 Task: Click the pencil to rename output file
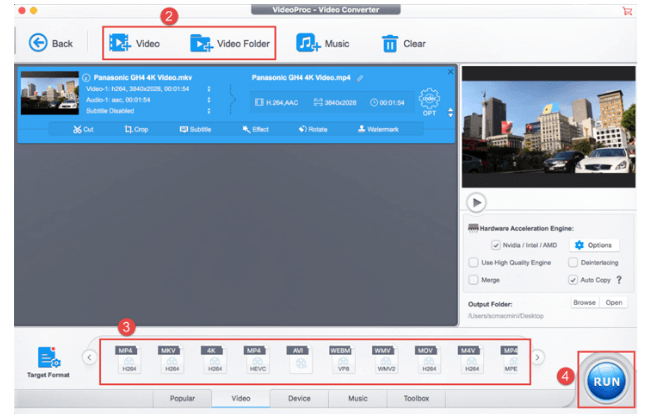tap(360, 78)
